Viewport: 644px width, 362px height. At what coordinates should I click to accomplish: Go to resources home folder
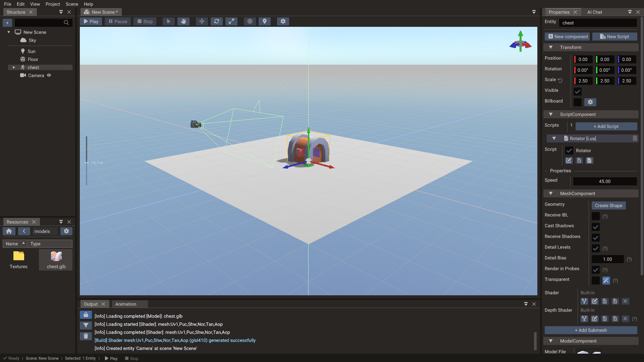pos(9,231)
